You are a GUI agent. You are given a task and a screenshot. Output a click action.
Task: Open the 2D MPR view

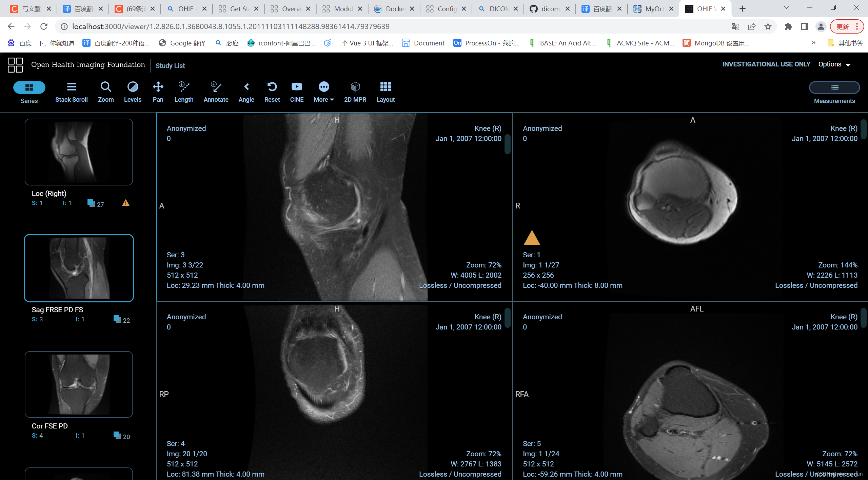coord(355,91)
